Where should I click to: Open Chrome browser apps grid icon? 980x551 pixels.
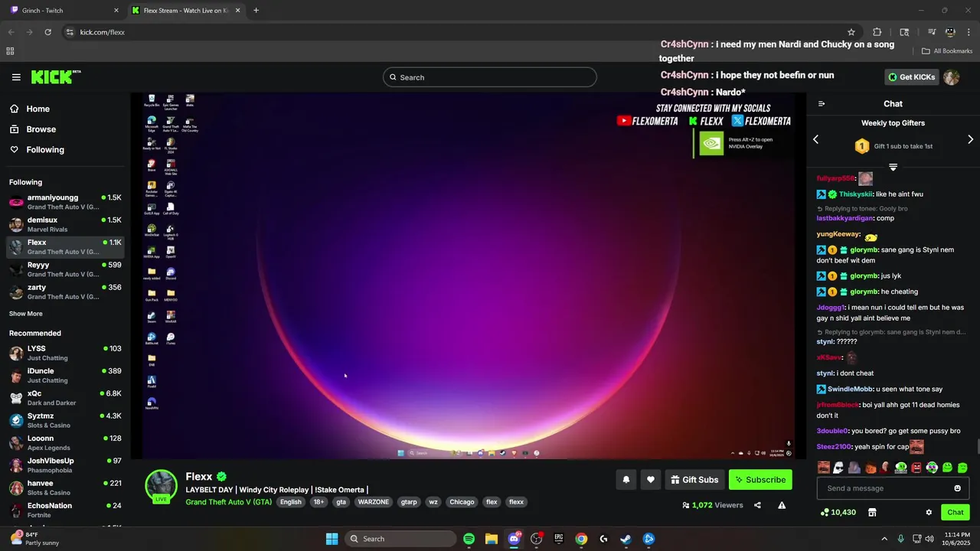click(x=10, y=51)
